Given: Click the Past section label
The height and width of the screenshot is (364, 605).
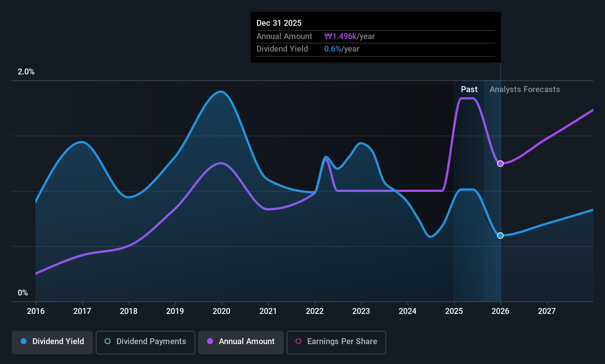Looking at the screenshot, I should (x=469, y=90).
